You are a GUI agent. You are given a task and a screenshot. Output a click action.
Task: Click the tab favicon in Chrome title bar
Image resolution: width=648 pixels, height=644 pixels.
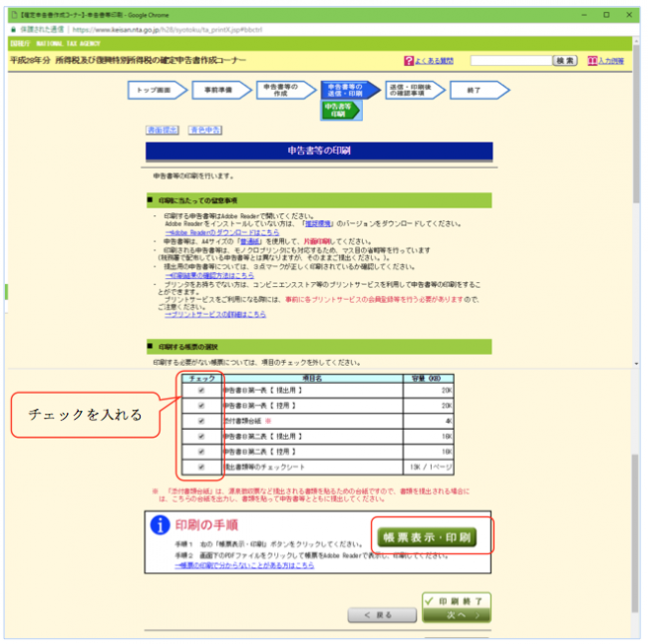[x=12, y=16]
